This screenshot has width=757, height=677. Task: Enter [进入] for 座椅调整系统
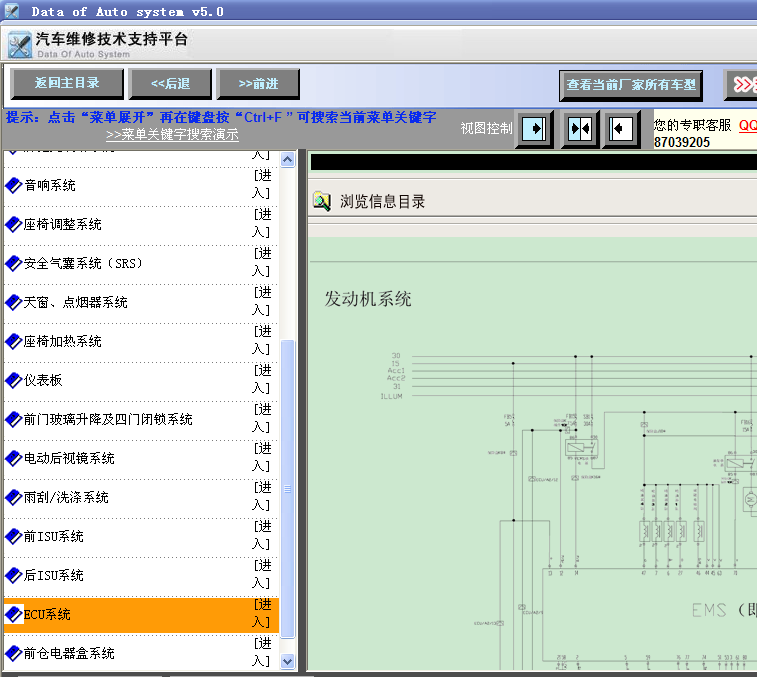pos(262,224)
